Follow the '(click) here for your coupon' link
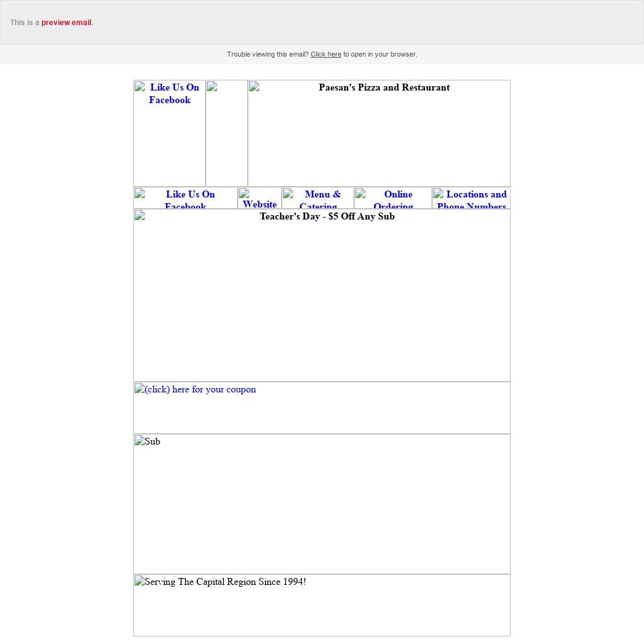Viewport: 644px width, 644px height. (x=200, y=390)
